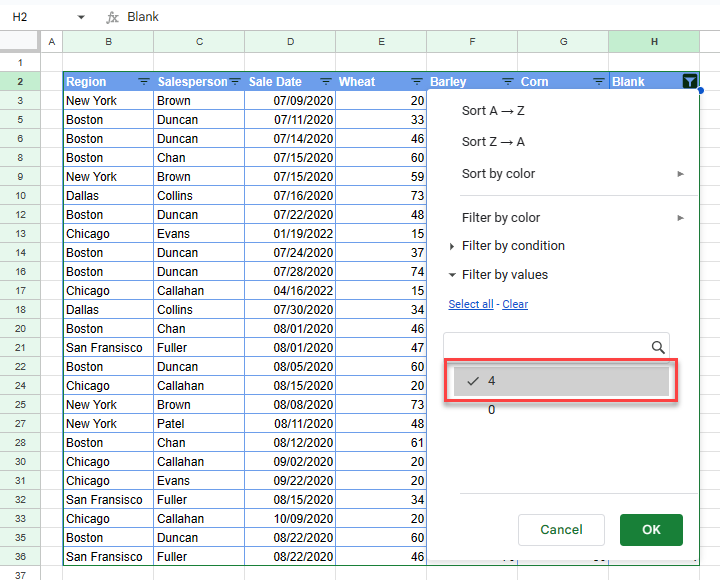Click the active green filter icon on Blank column
The image size is (720, 580).
(x=689, y=82)
